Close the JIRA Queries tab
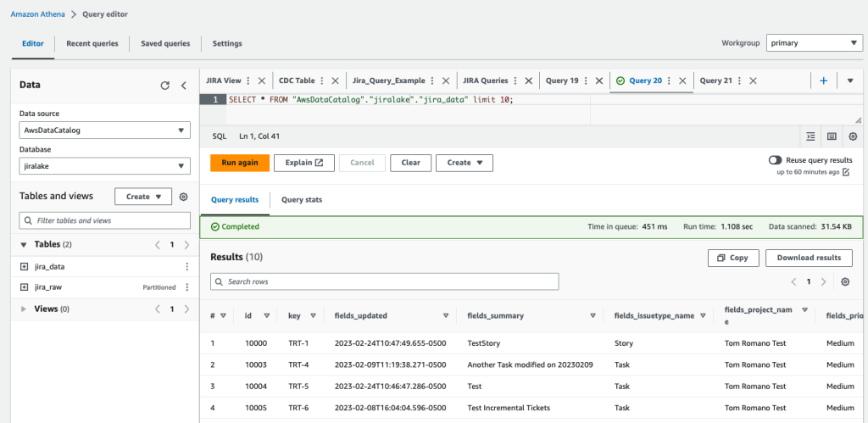Screen dimensions: 868x423 pos(529,81)
